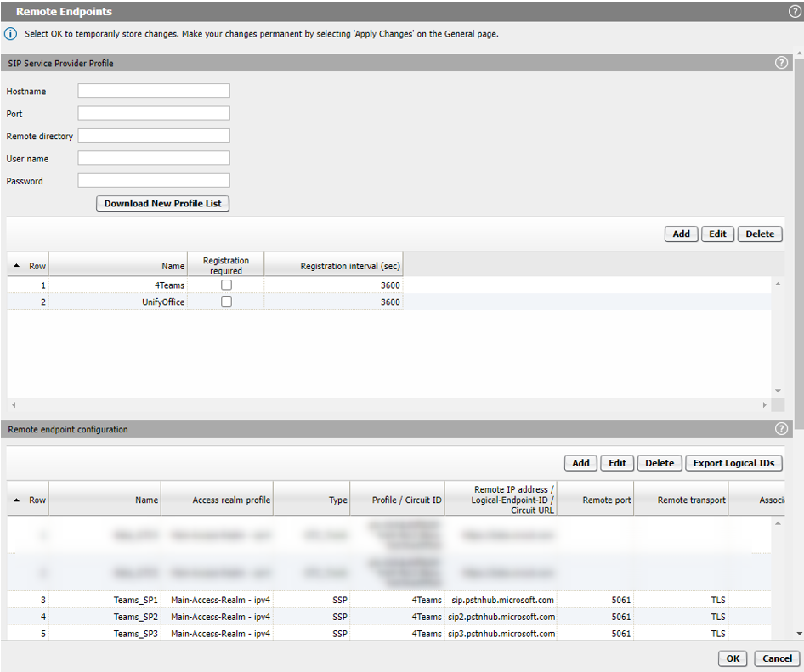The height and width of the screenshot is (672, 804).
Task: Open help for Remote Endpoints title bar
Action: click(x=795, y=12)
